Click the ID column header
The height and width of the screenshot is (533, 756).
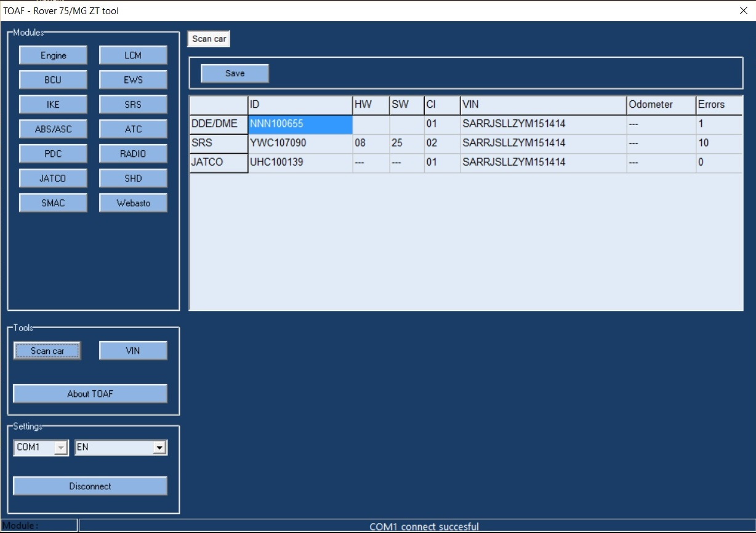(300, 105)
